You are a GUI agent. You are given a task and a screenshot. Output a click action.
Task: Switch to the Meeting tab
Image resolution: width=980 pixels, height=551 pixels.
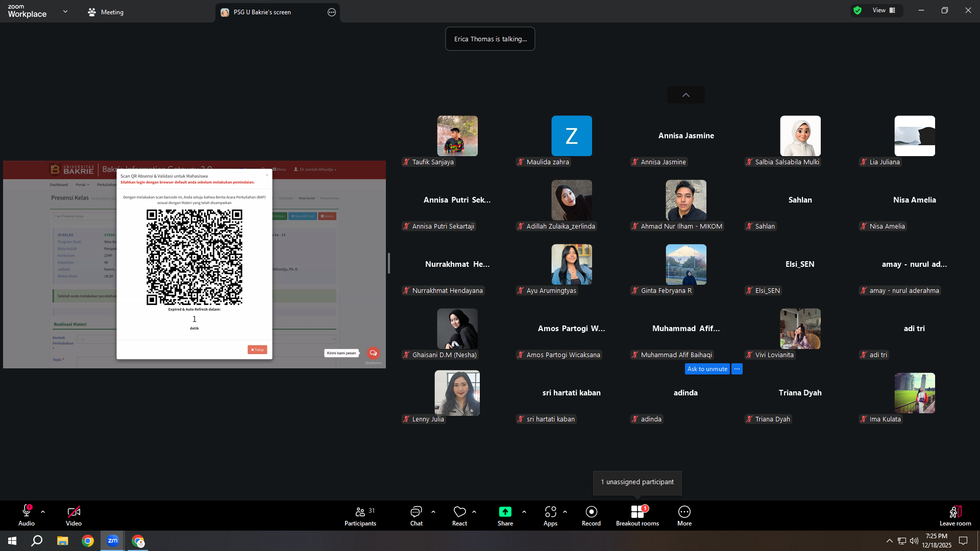point(106,12)
